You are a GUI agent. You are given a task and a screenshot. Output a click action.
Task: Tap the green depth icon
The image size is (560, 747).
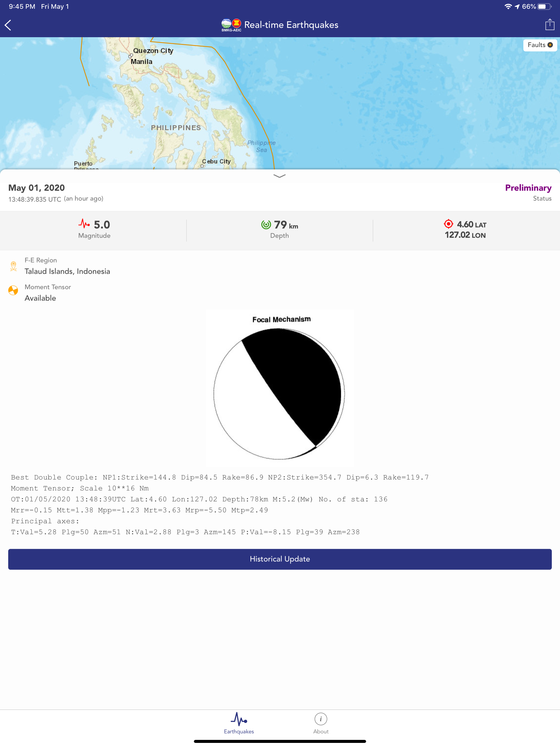266,224
